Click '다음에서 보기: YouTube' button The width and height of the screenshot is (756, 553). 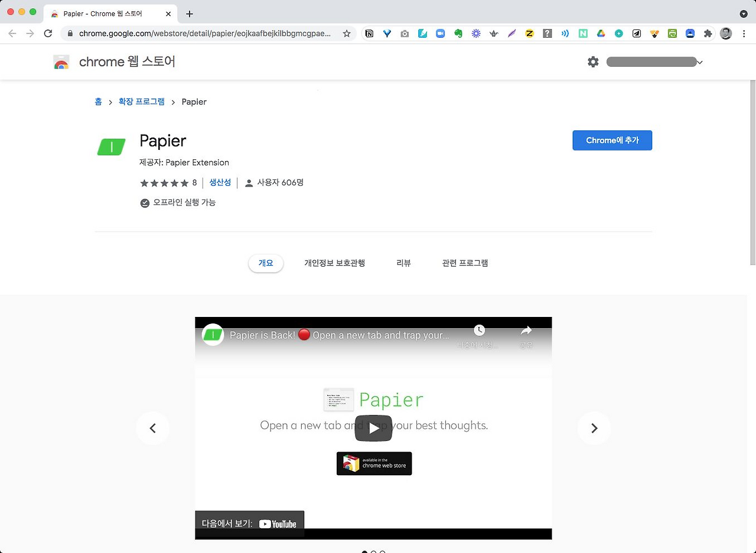click(x=250, y=523)
